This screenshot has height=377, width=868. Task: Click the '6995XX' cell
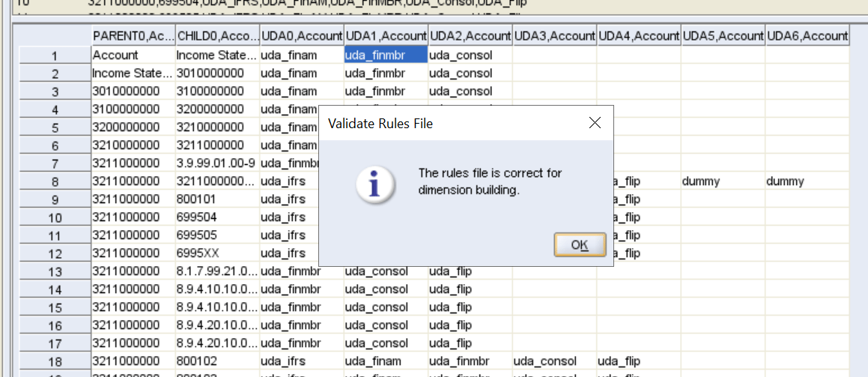[x=217, y=253]
